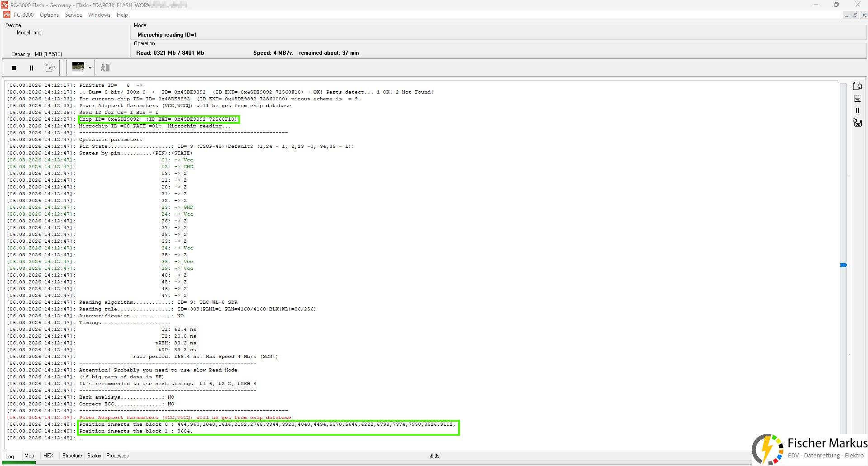868x466 pixels.
Task: Open the Service menu
Action: pyautogui.click(x=73, y=15)
